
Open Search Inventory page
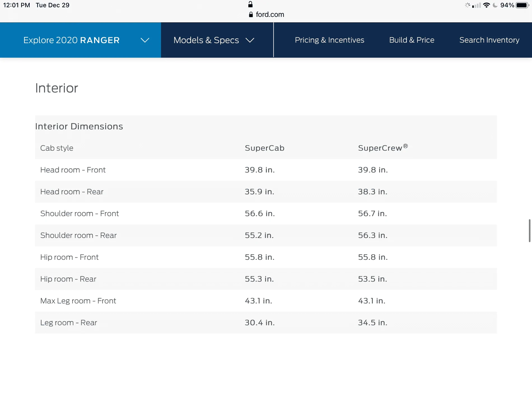pyautogui.click(x=489, y=40)
